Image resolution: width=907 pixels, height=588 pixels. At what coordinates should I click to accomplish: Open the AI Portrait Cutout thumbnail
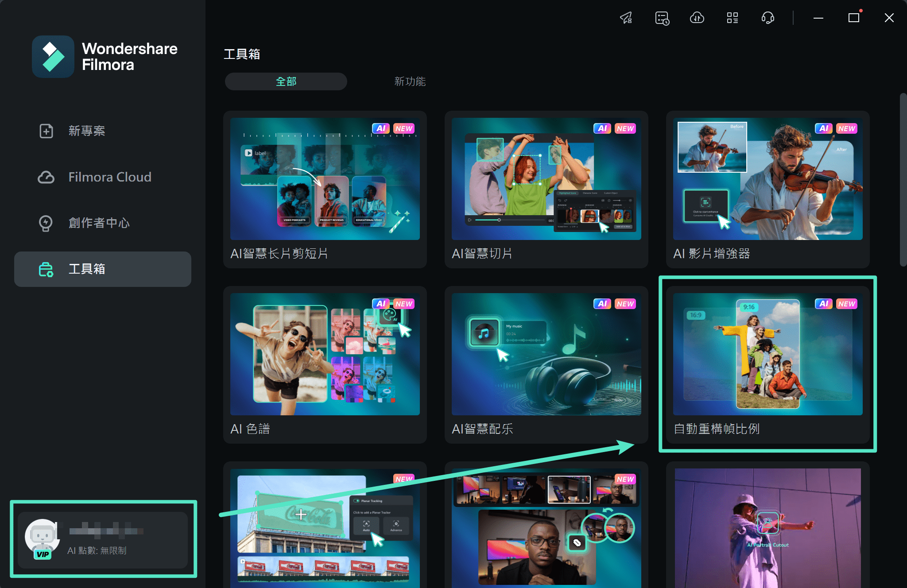pyautogui.click(x=768, y=528)
